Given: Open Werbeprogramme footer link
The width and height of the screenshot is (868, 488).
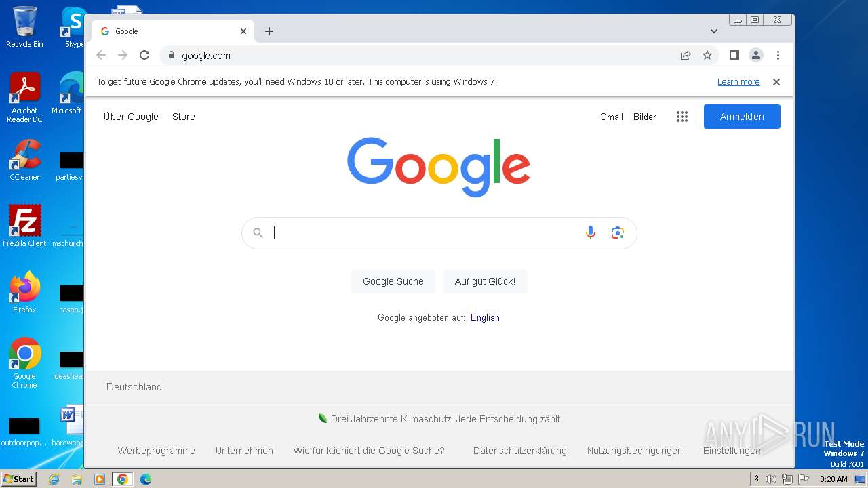Looking at the screenshot, I should coord(156,451).
